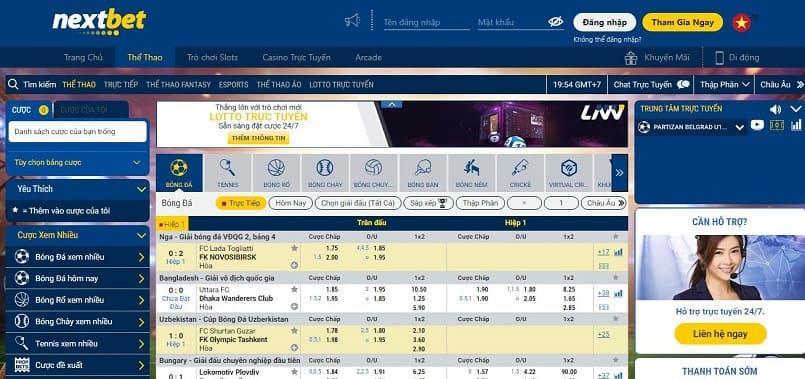
Task: Switch to the ESPORTS menu item
Action: pyautogui.click(x=233, y=85)
